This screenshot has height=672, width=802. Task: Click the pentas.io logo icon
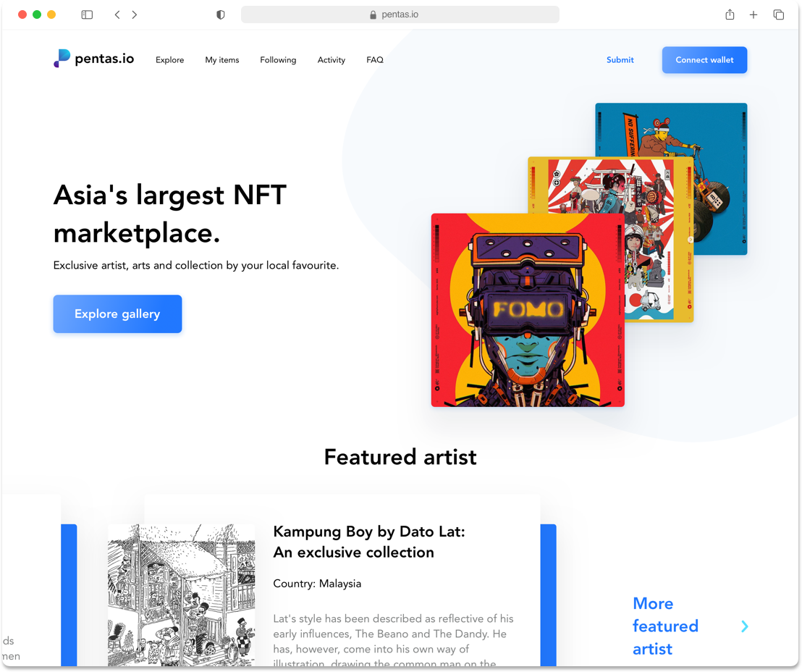(62, 59)
